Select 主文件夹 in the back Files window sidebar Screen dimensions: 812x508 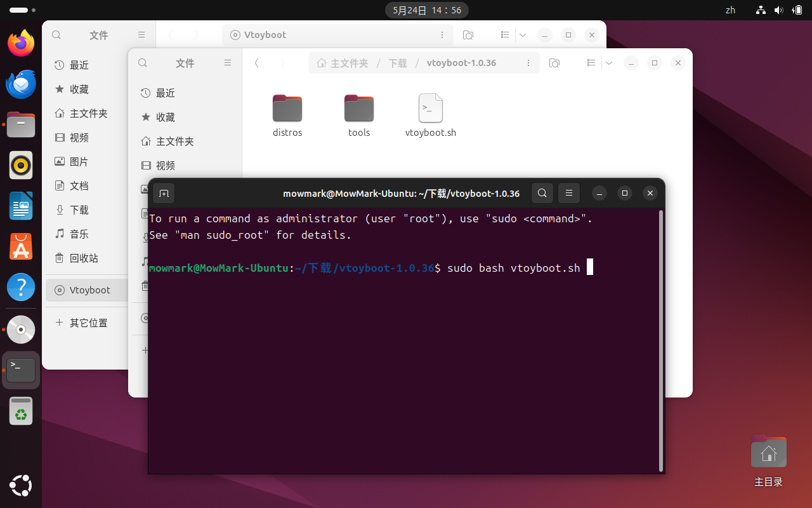[87, 114]
